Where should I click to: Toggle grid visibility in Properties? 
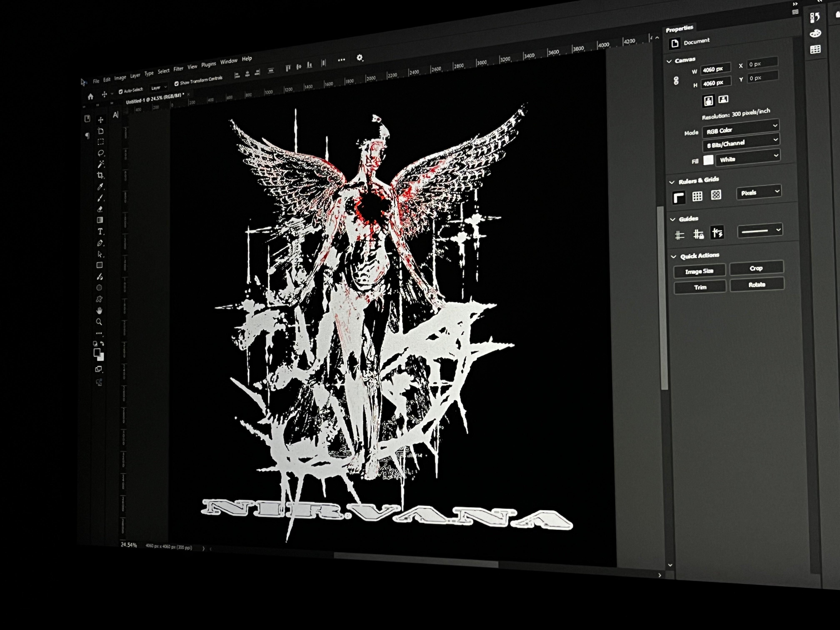coord(697,196)
